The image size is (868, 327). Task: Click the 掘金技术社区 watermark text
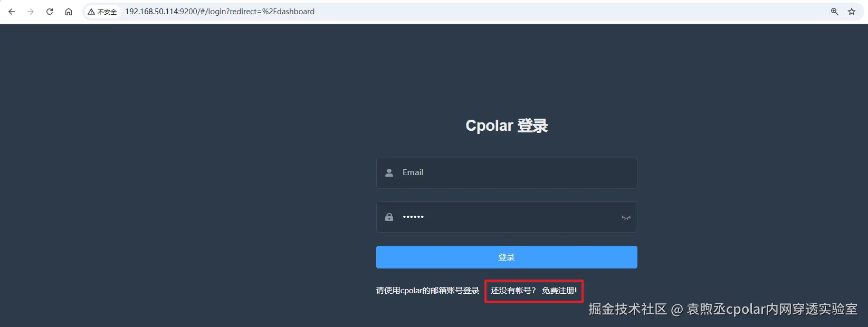click(x=628, y=309)
